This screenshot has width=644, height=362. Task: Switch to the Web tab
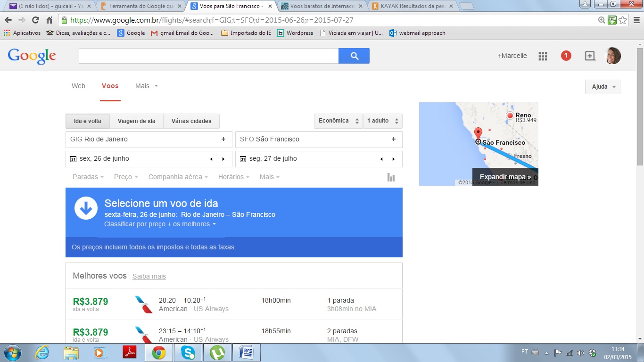[78, 86]
